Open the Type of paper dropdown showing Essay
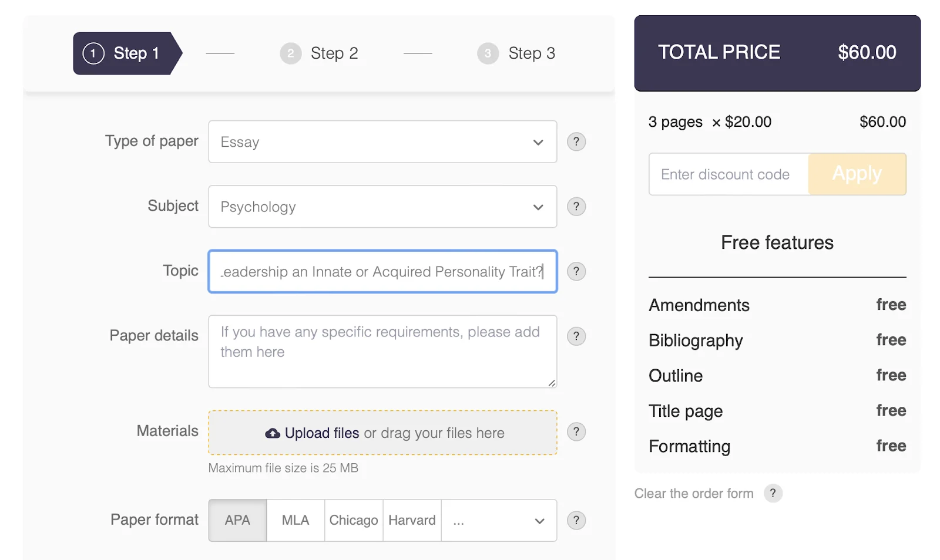This screenshot has width=940, height=560. coord(382,141)
